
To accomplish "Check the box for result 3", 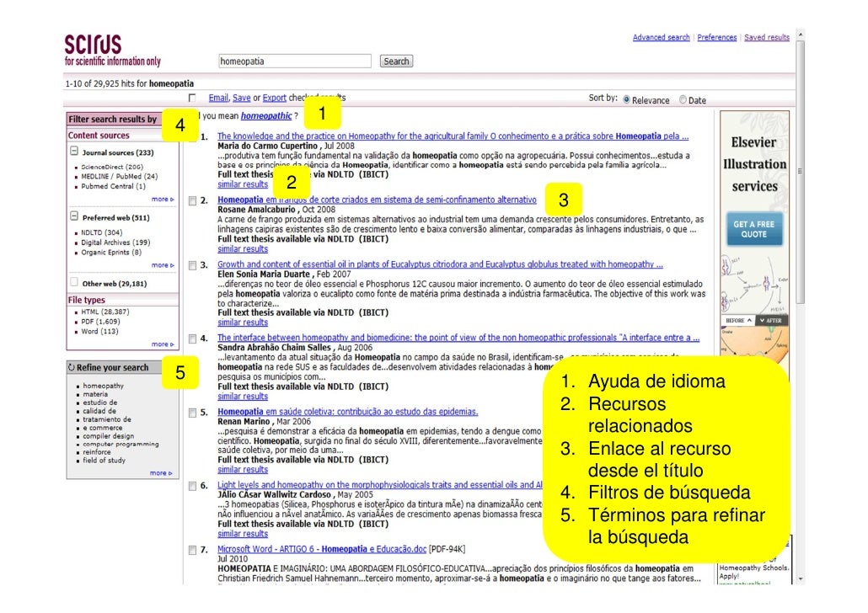I will pos(193,265).
